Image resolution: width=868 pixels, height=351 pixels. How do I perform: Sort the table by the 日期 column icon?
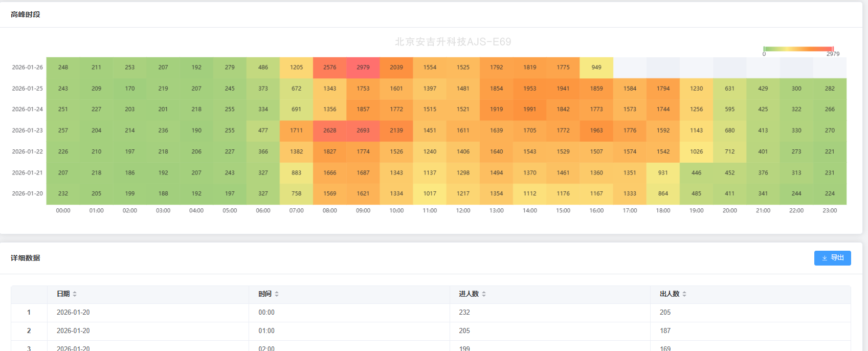pyautogui.click(x=75, y=294)
